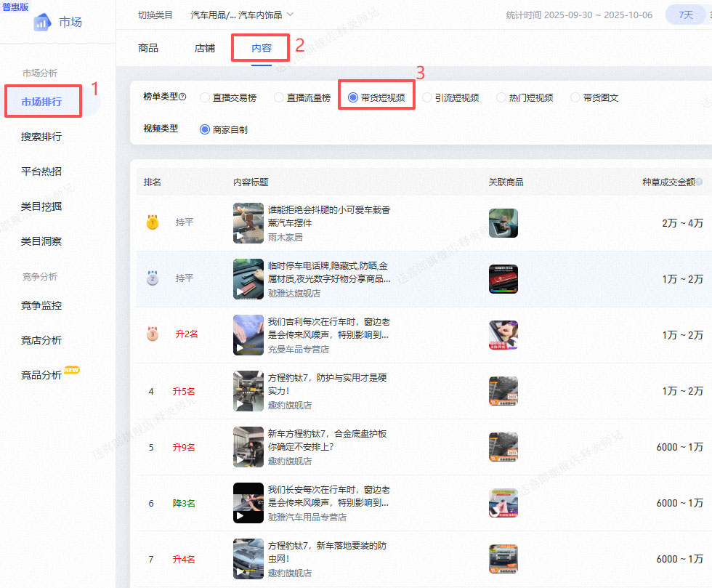Play the 我们长安每次在行车时 video thumbnail
Viewport: 712px width, 588px height.
click(248, 503)
